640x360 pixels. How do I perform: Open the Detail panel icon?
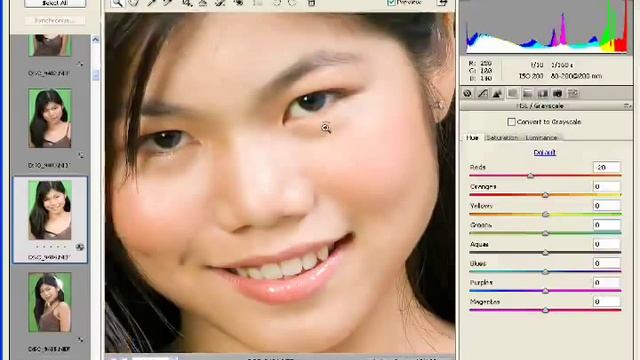pyautogui.click(x=497, y=93)
